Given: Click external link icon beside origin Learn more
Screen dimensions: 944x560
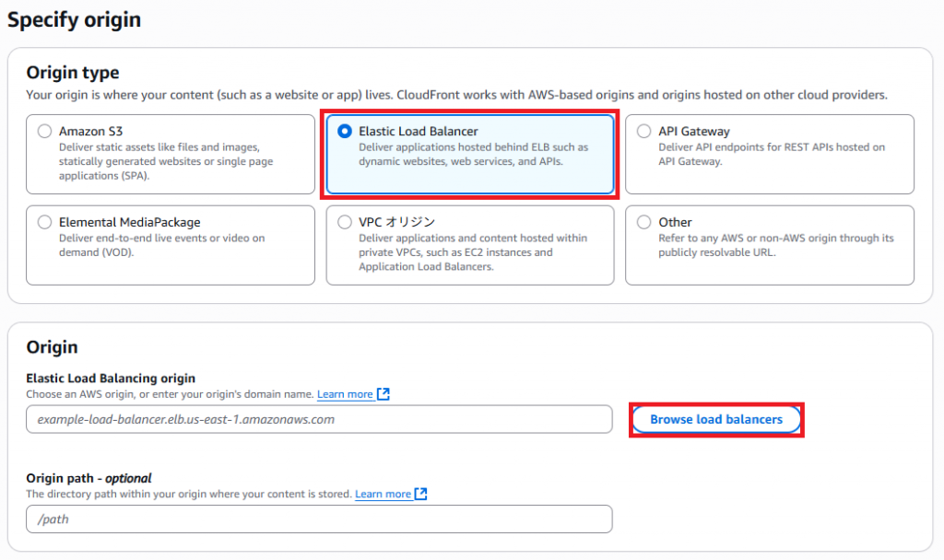Looking at the screenshot, I should coord(383,394).
